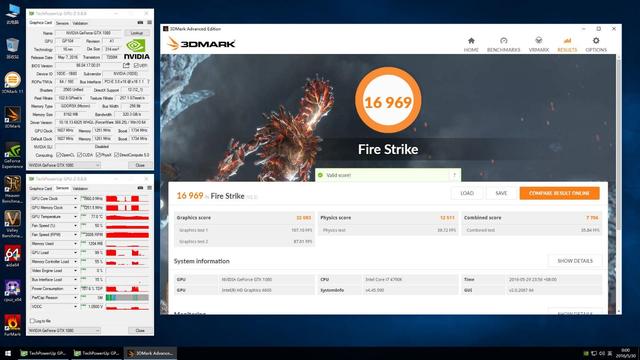This screenshot has height=360, width=640.
Task: Open the GPU Core Clock sensor dropdown
Action: click(x=76, y=199)
